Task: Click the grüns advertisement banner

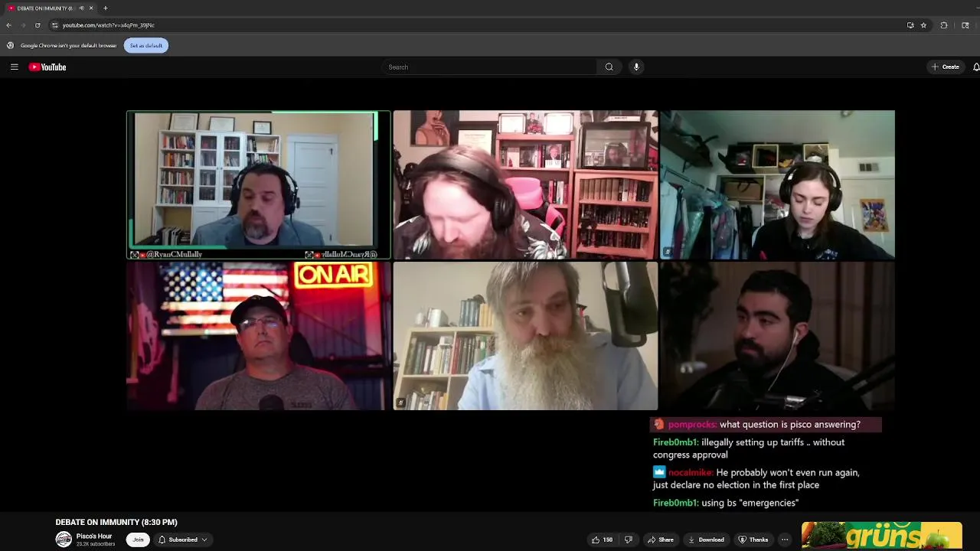Action: pyautogui.click(x=881, y=536)
